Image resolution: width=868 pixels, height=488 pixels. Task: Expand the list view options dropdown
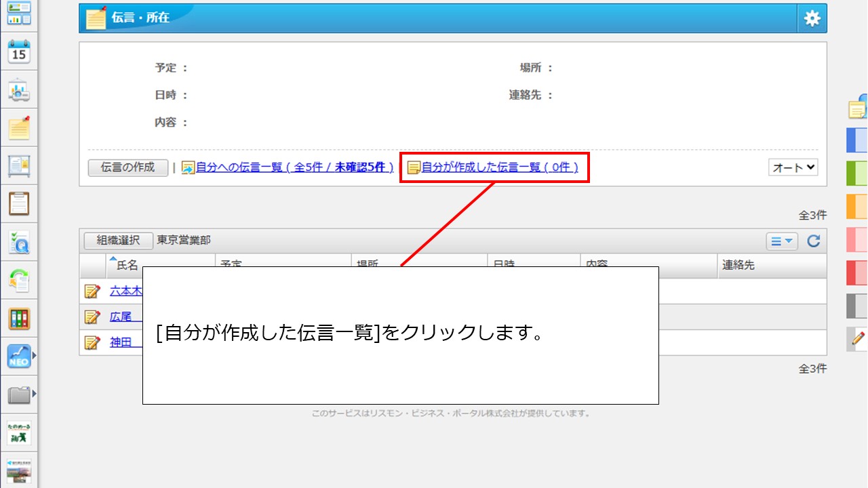pyautogui.click(x=782, y=241)
